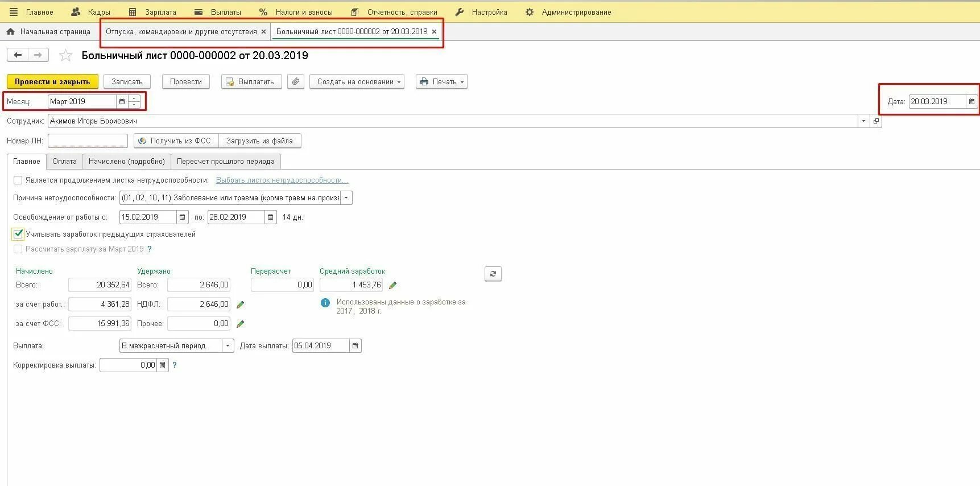Decrease month with stepper down arrow
980x486 pixels.
coord(134,105)
